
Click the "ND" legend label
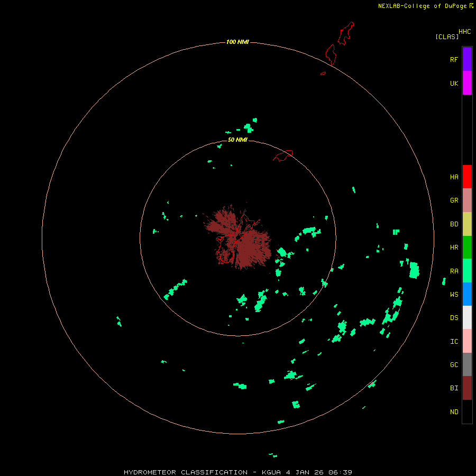coord(454,412)
